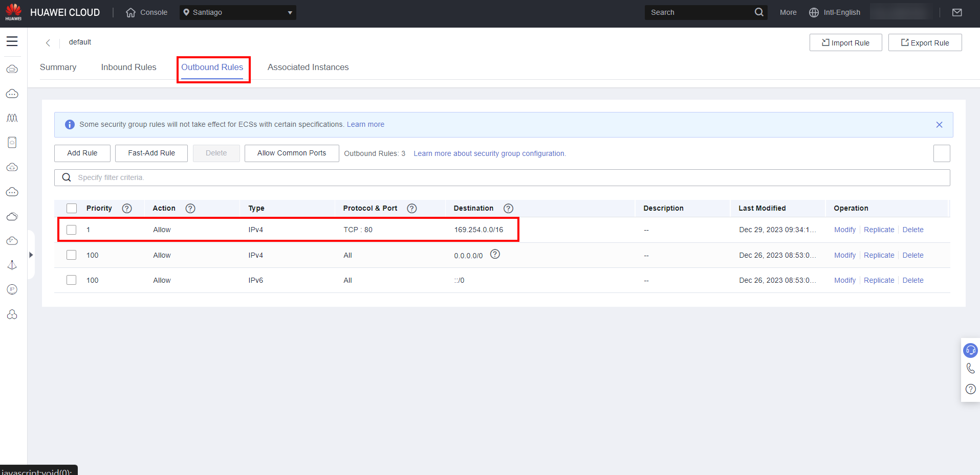Image resolution: width=980 pixels, height=475 pixels.
Task: Click the Add Rule button
Action: point(82,153)
